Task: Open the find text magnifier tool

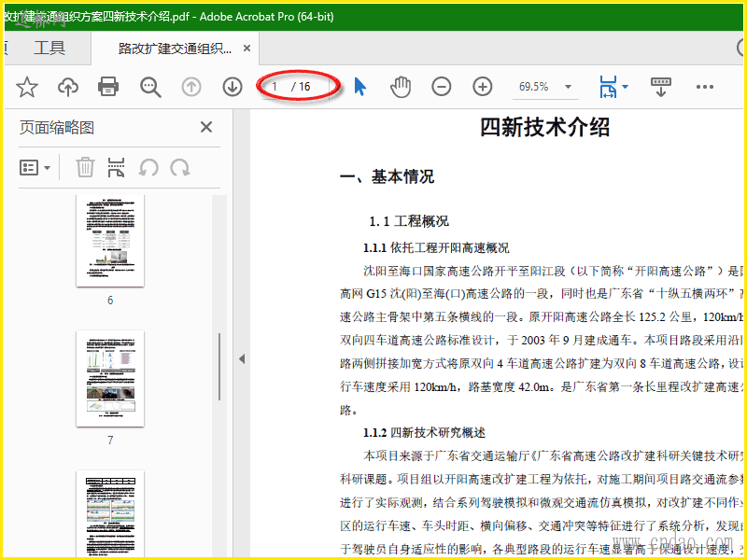Action: pyautogui.click(x=150, y=87)
